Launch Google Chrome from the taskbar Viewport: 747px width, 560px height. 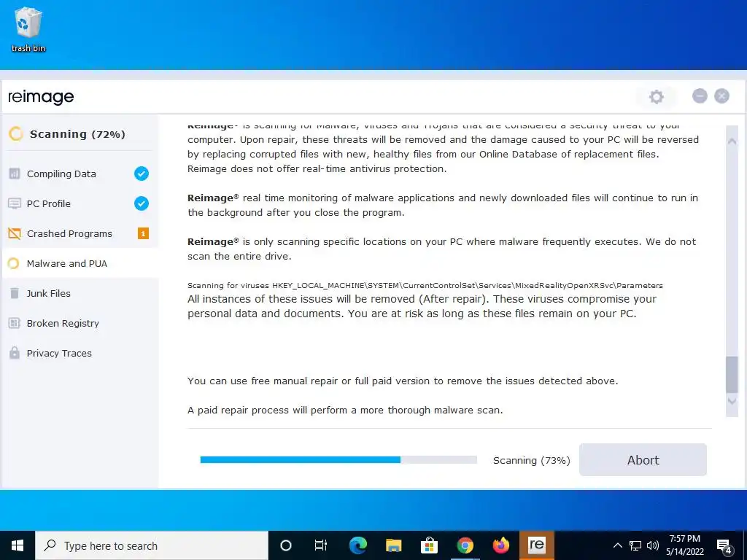pos(465,545)
